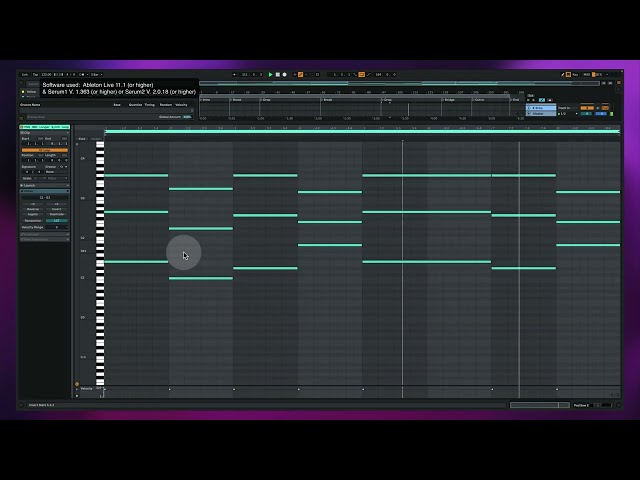Click the green Play button
The height and width of the screenshot is (480, 640).
[270, 75]
